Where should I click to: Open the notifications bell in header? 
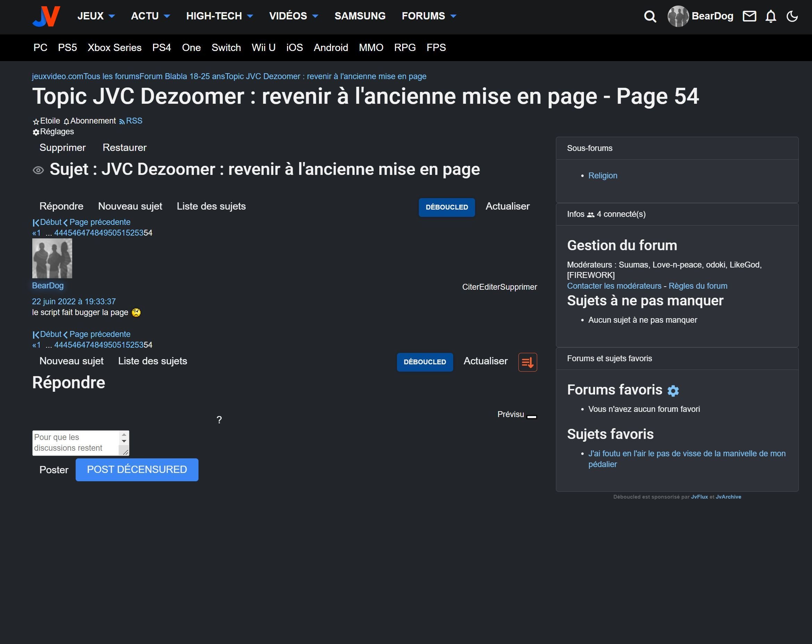coord(771,16)
